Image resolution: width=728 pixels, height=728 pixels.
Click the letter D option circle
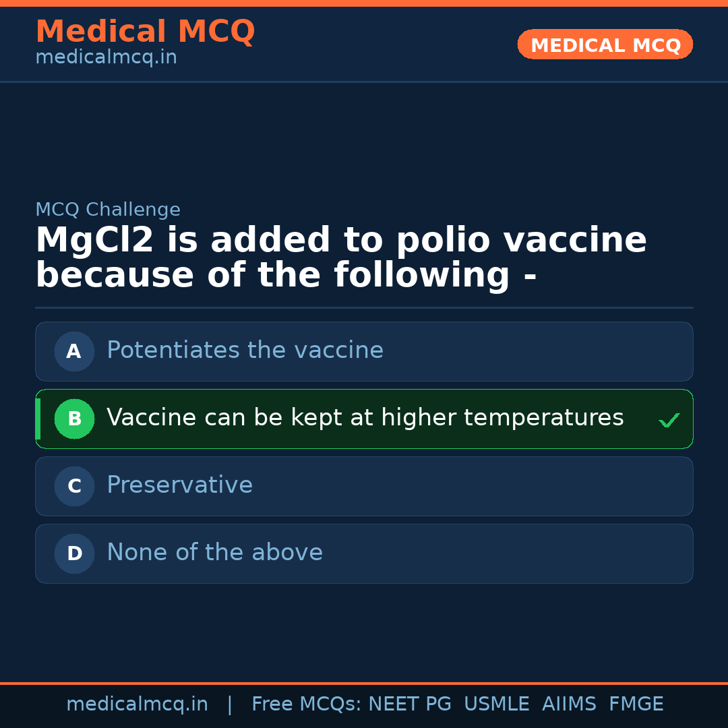(x=74, y=553)
